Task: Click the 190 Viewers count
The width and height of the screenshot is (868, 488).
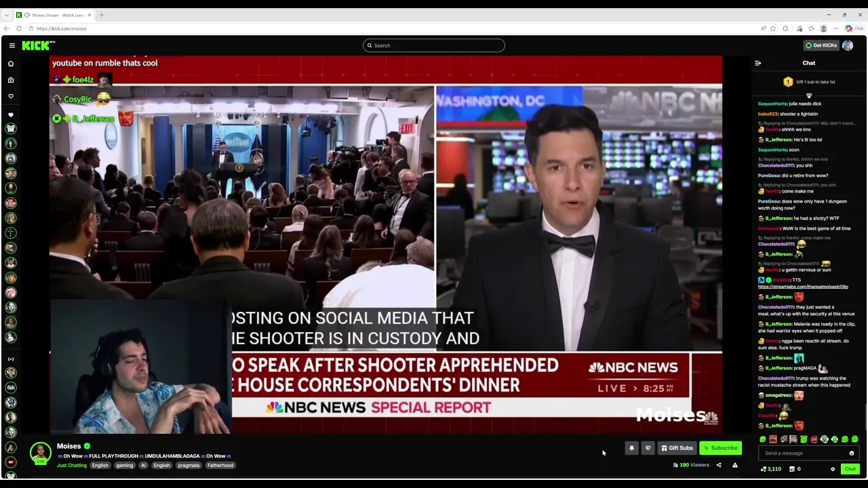Action: point(691,465)
